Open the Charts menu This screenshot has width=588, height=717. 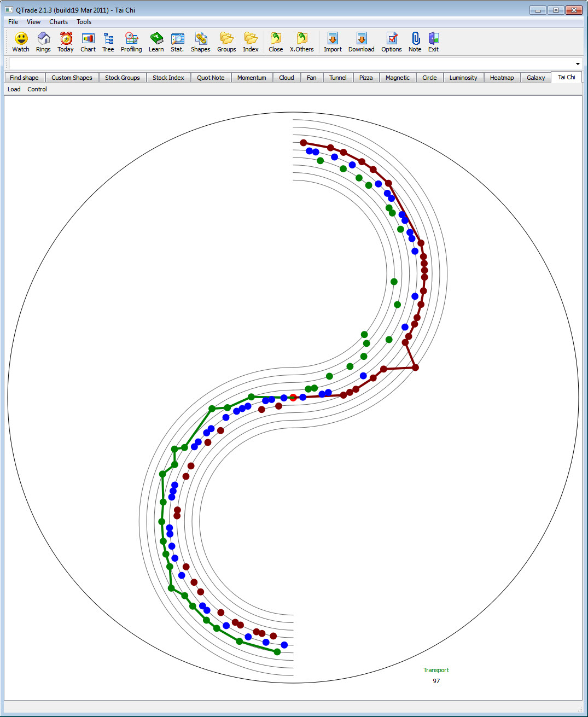58,22
